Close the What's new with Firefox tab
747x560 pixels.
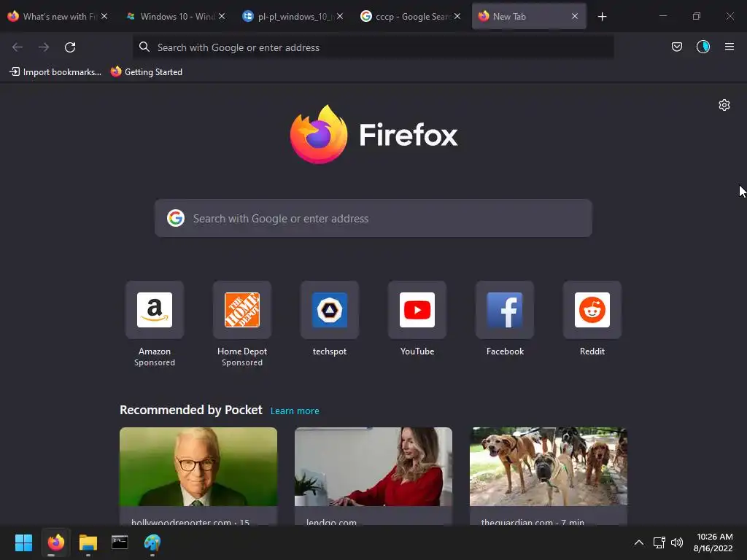104,16
